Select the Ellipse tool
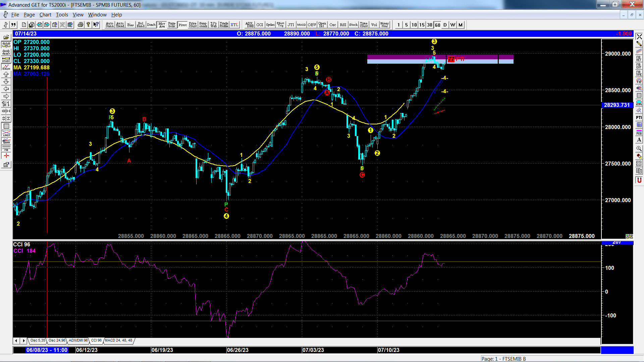Viewport: 644px width, 362px height. tap(639, 103)
